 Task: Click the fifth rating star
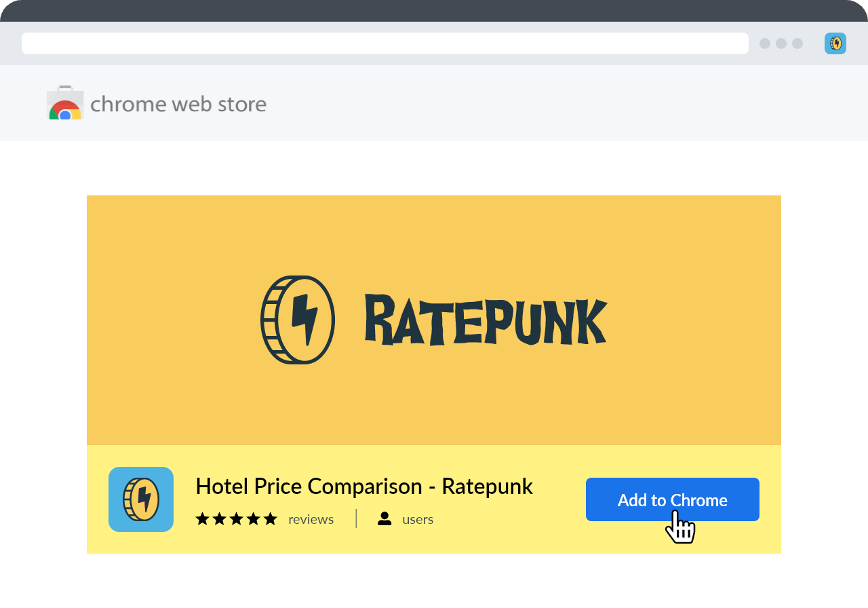[269, 518]
